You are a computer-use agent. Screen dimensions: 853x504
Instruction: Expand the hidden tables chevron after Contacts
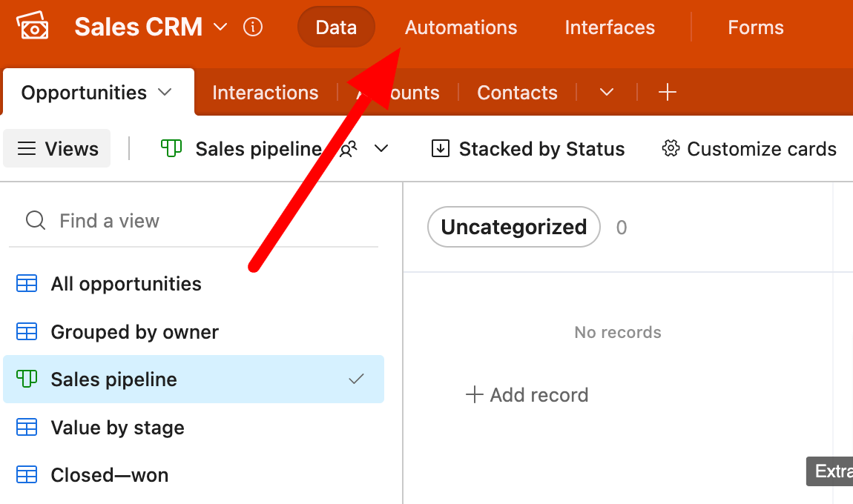click(x=607, y=93)
